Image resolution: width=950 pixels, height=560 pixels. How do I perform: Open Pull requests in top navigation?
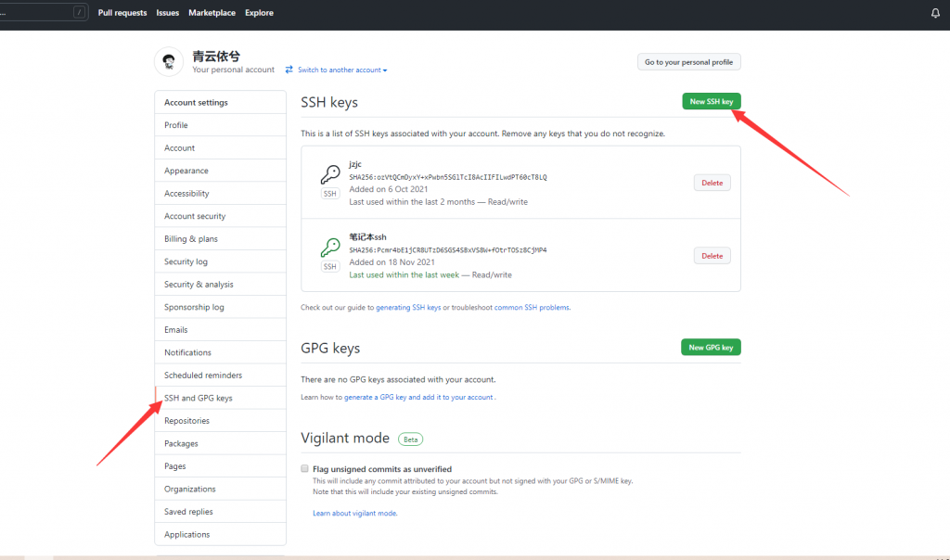[122, 13]
